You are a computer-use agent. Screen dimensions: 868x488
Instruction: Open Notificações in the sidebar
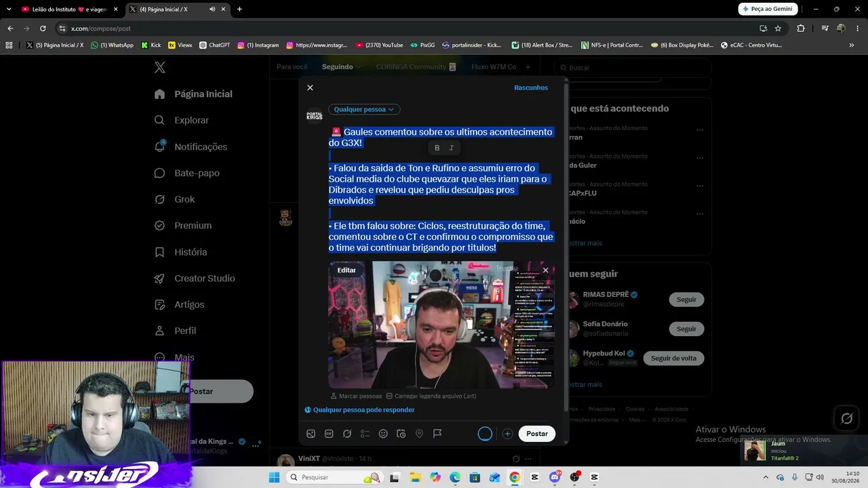click(191, 146)
